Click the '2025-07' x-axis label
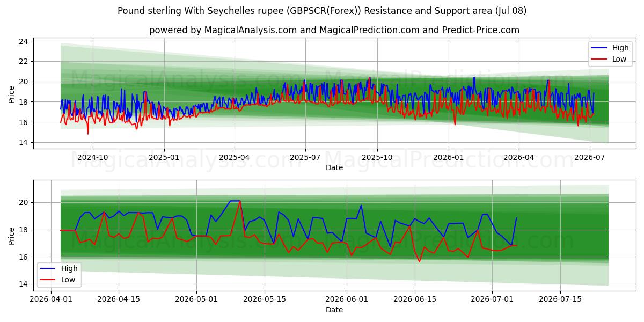 click(305, 158)
